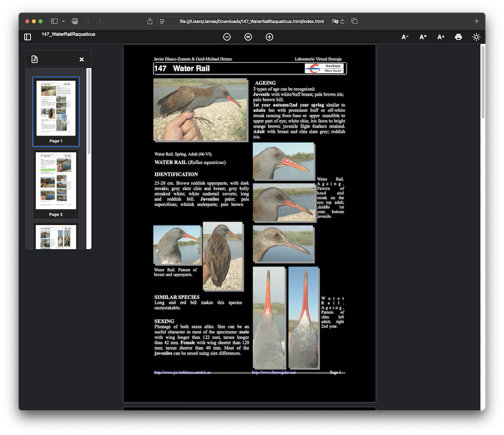The height and width of the screenshot is (435, 504).
Task: Toggle light/dark theme with the sun icon
Action: click(476, 37)
